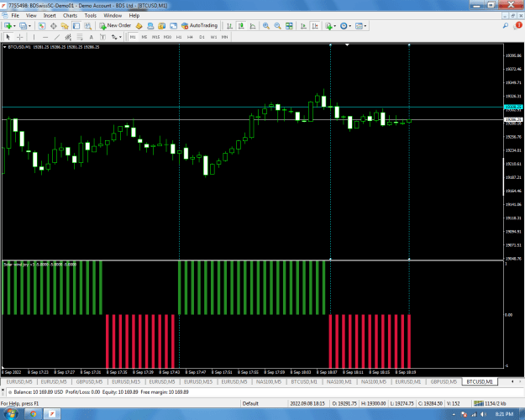Open the Profiles toolbar icon
The image size is (525, 420).
coord(23,26)
